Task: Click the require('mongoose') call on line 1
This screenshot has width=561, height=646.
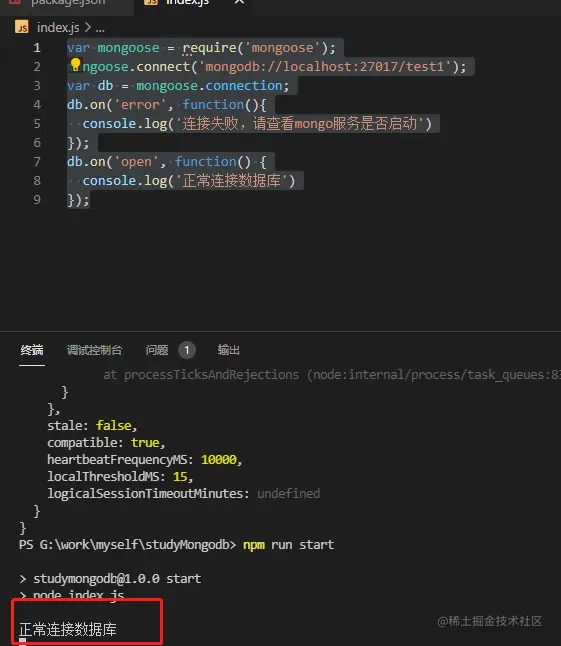Action: click(x=255, y=48)
